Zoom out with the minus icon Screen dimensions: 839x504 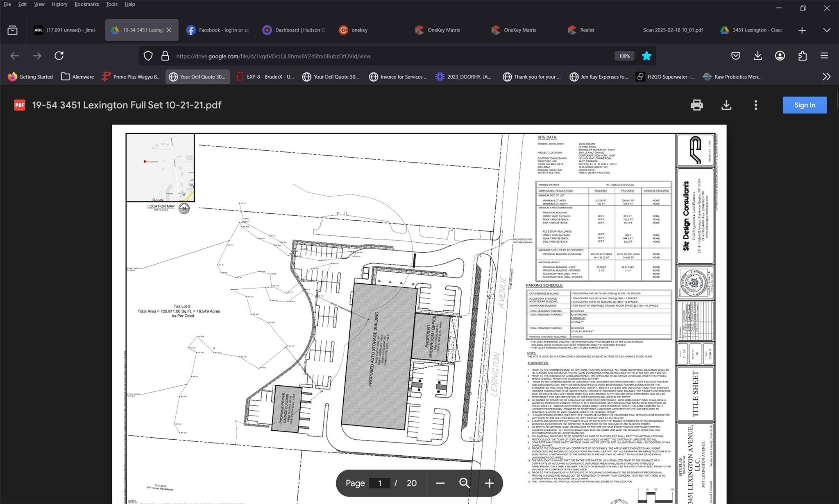pyautogui.click(x=440, y=483)
